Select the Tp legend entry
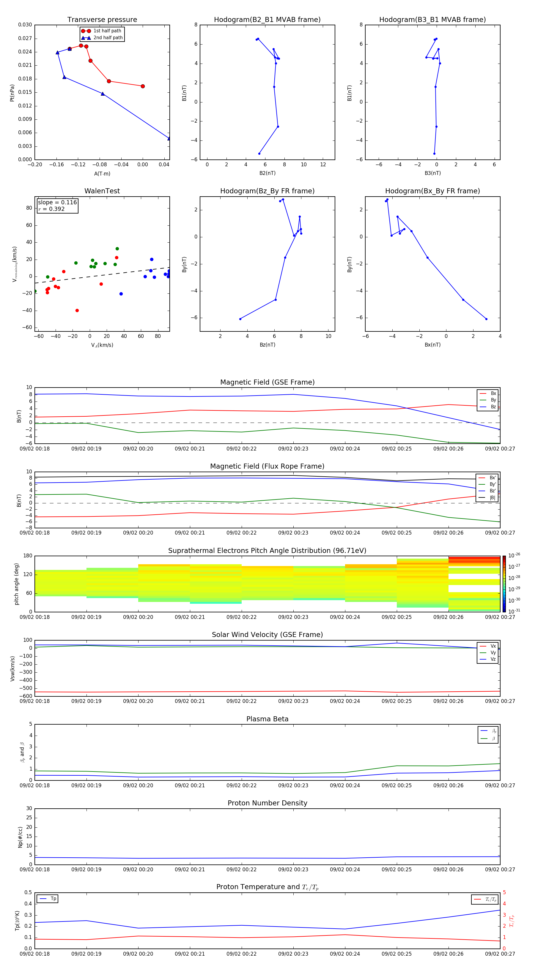535x980 pixels. (x=48, y=899)
